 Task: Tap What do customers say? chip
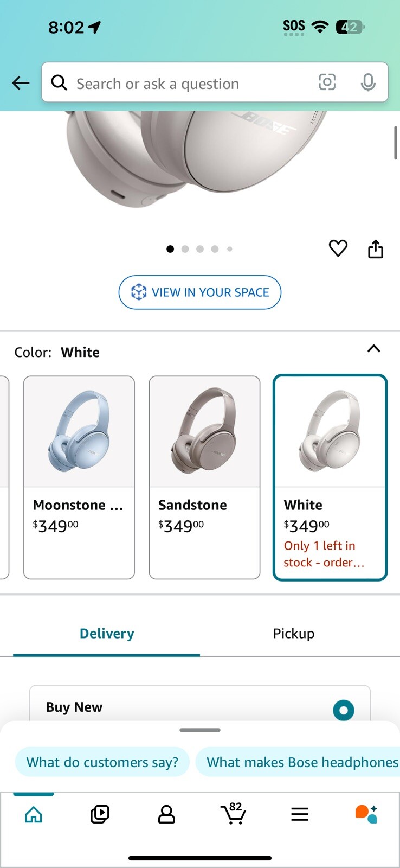(102, 762)
